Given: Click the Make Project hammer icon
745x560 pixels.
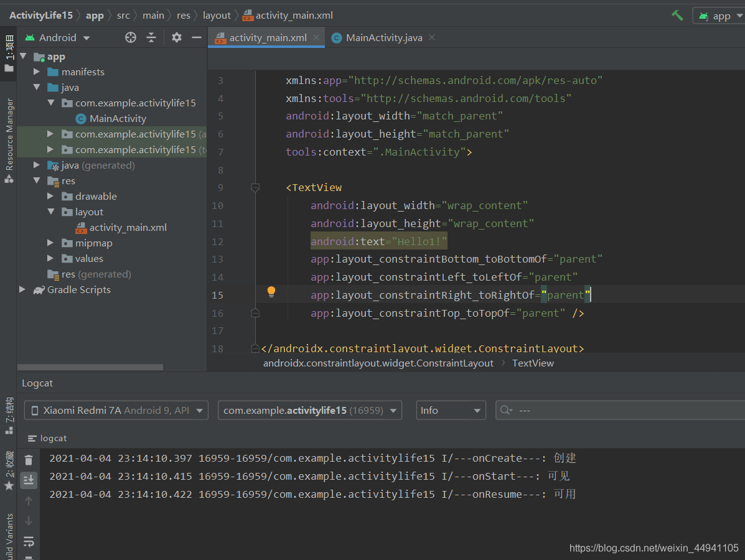Looking at the screenshot, I should (678, 16).
